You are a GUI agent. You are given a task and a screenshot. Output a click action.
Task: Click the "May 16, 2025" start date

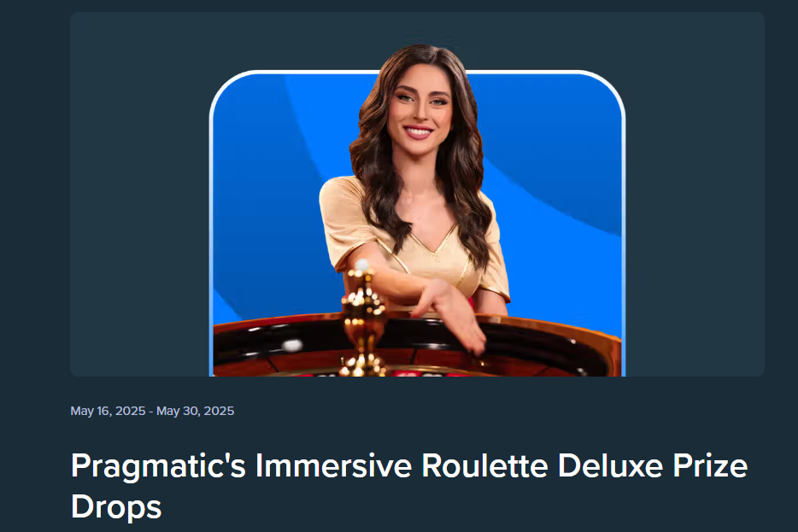coord(108,411)
